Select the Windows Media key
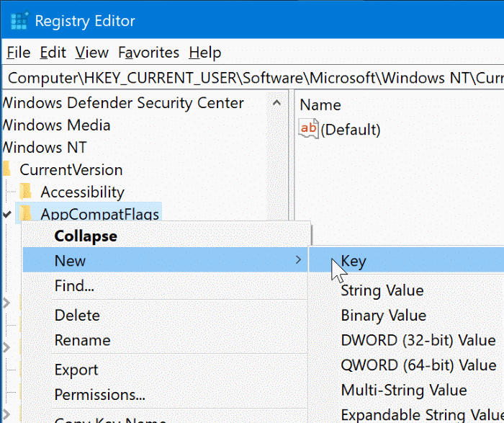 point(57,125)
